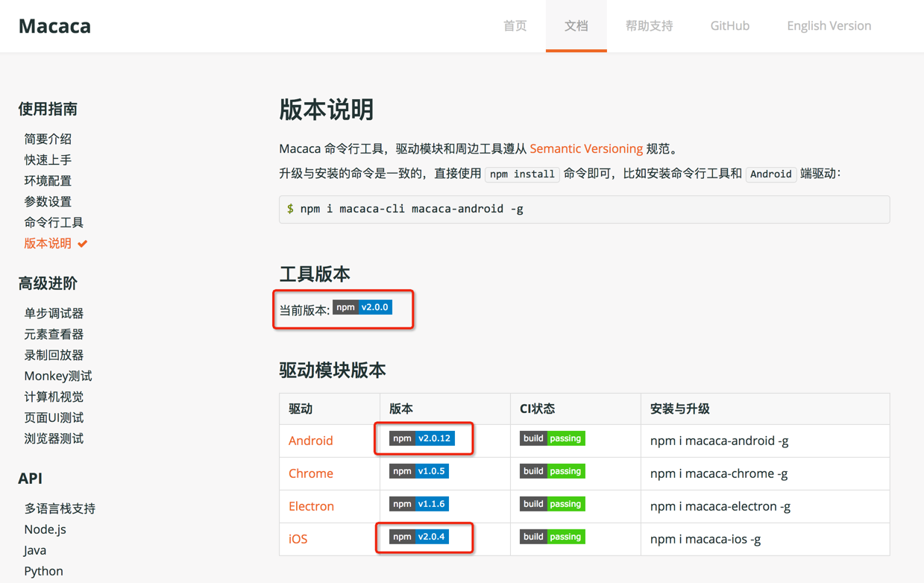Open 单步调试器 in sidebar
Viewport: 924px width, 583px height.
coord(54,313)
